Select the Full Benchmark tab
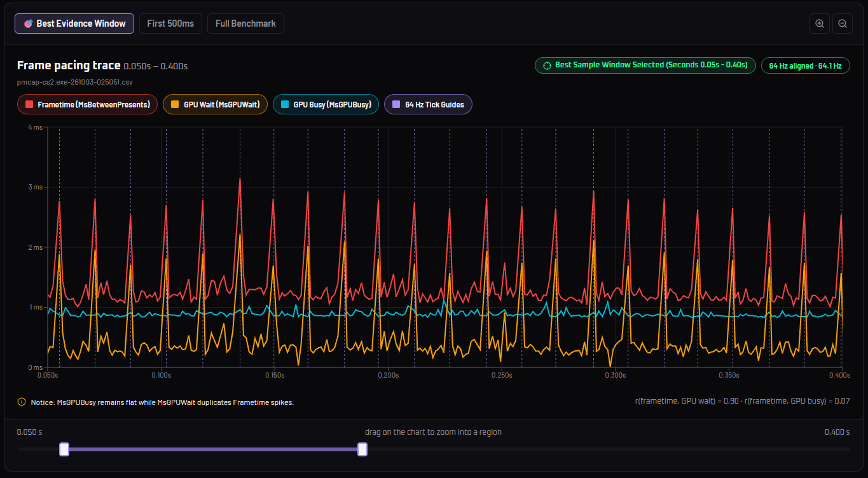The height and width of the screenshot is (478, 868). [x=245, y=24]
